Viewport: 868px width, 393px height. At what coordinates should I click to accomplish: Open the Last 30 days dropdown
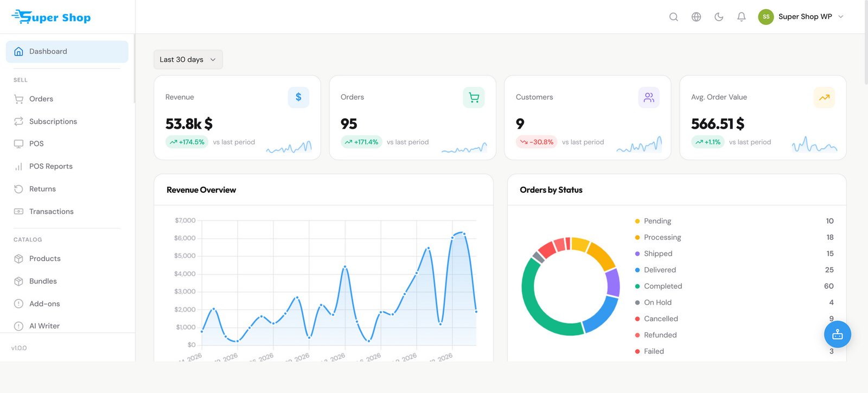(x=188, y=60)
